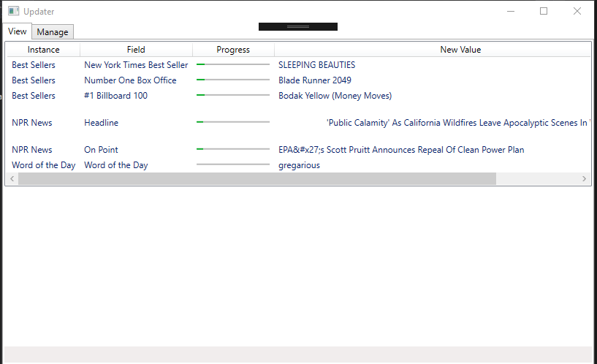Minimize the Updater window
Screen dimensions: 597x364
coord(511,11)
